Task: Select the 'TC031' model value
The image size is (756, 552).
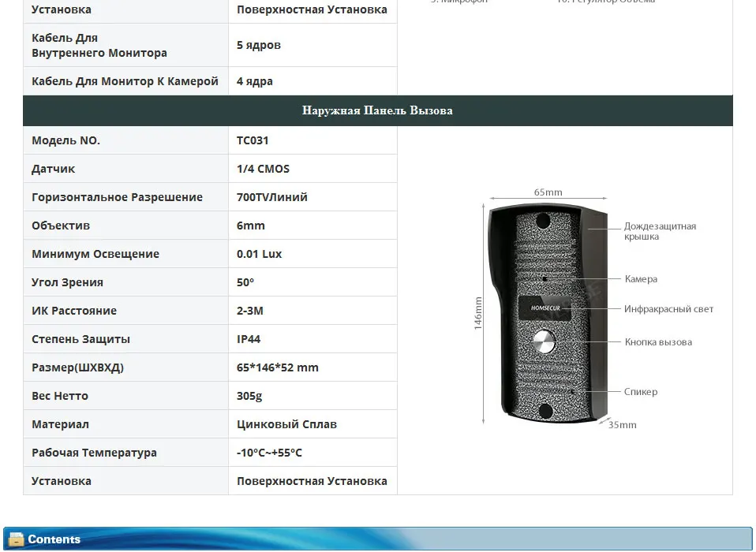Action: (253, 140)
